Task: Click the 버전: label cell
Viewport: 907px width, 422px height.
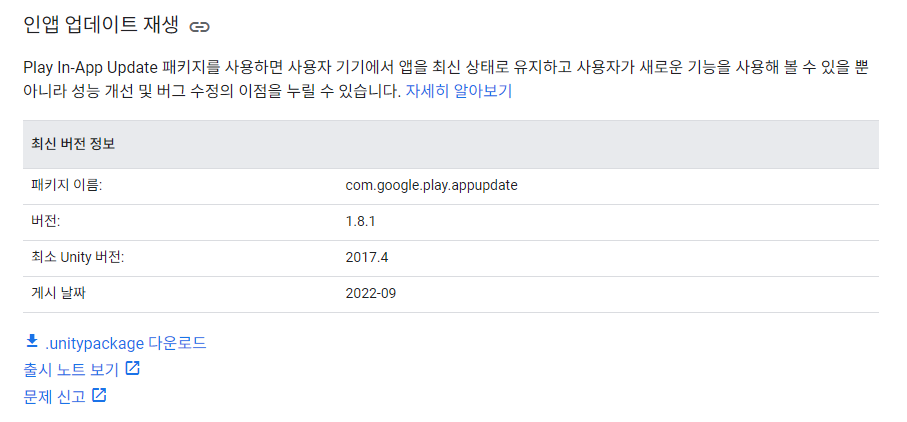Action: click(x=180, y=222)
